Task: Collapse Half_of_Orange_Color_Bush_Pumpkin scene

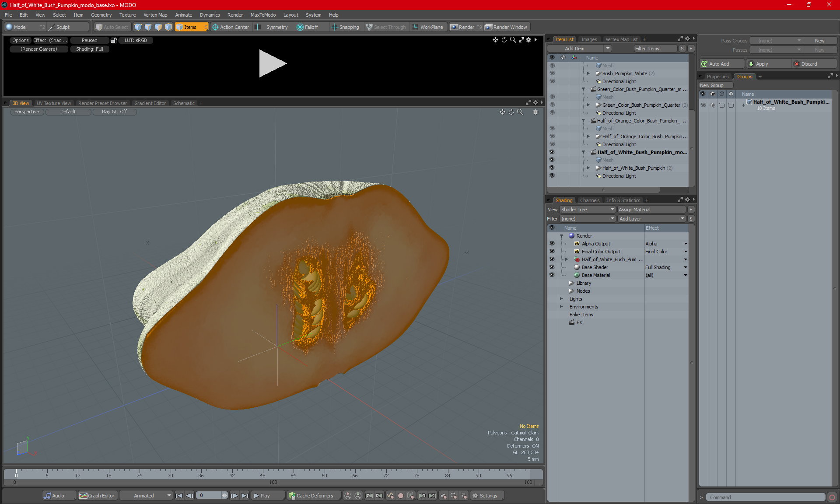Action: point(583,121)
